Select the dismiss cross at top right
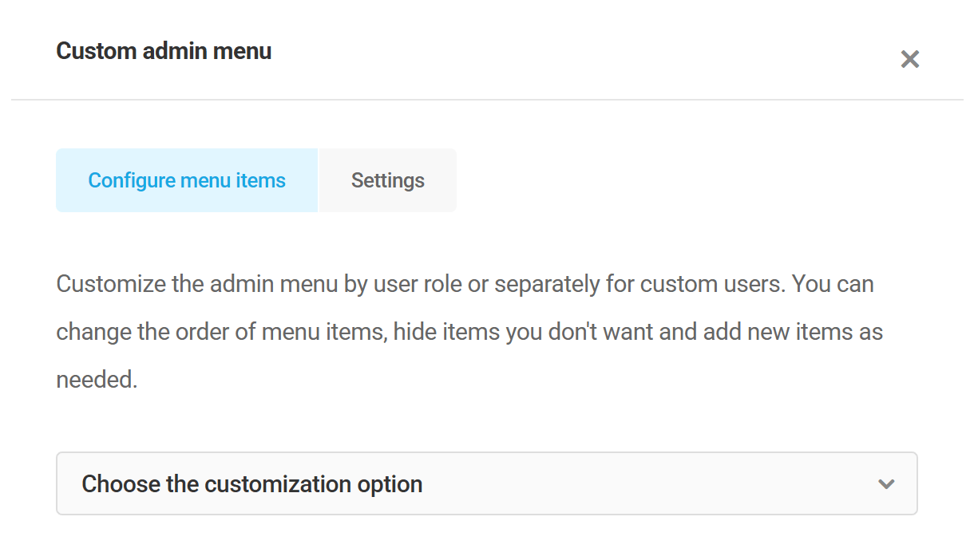 (x=909, y=58)
